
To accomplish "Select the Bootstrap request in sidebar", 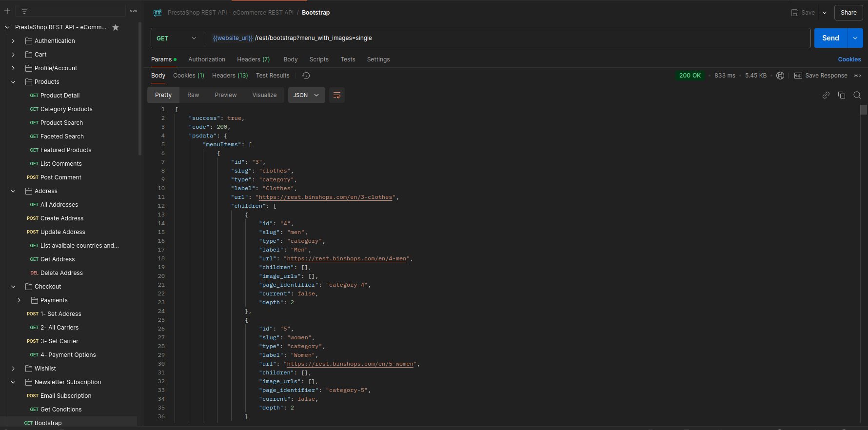I will [x=48, y=423].
